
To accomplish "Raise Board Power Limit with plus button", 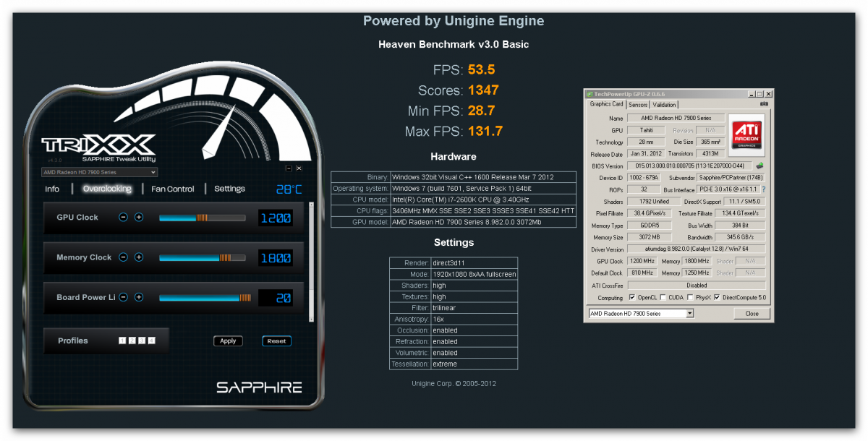I will click(139, 297).
